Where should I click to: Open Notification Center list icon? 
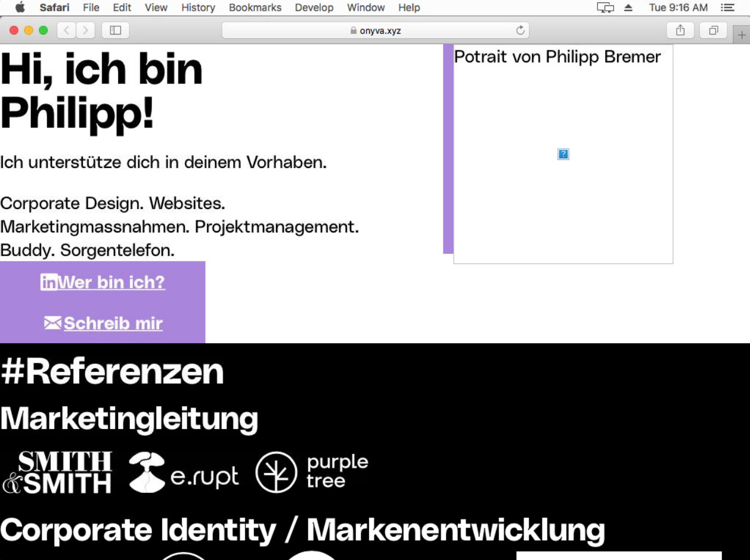coord(727,8)
